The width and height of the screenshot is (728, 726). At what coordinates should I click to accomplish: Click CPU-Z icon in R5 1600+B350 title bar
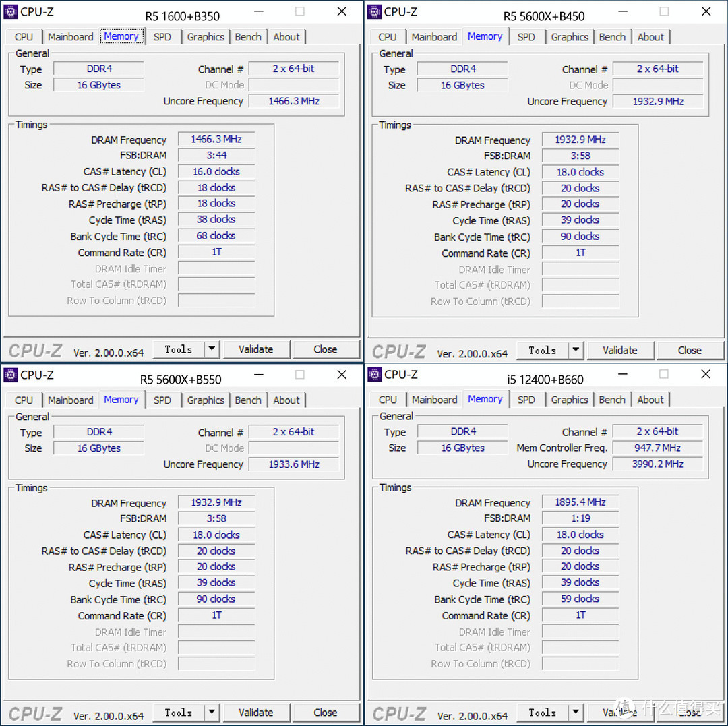coord(11,11)
